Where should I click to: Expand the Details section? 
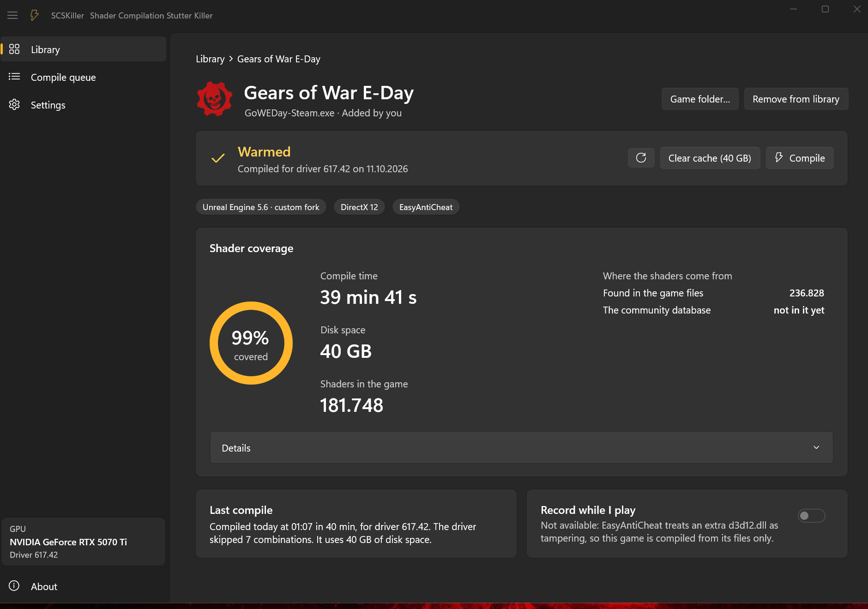point(521,447)
